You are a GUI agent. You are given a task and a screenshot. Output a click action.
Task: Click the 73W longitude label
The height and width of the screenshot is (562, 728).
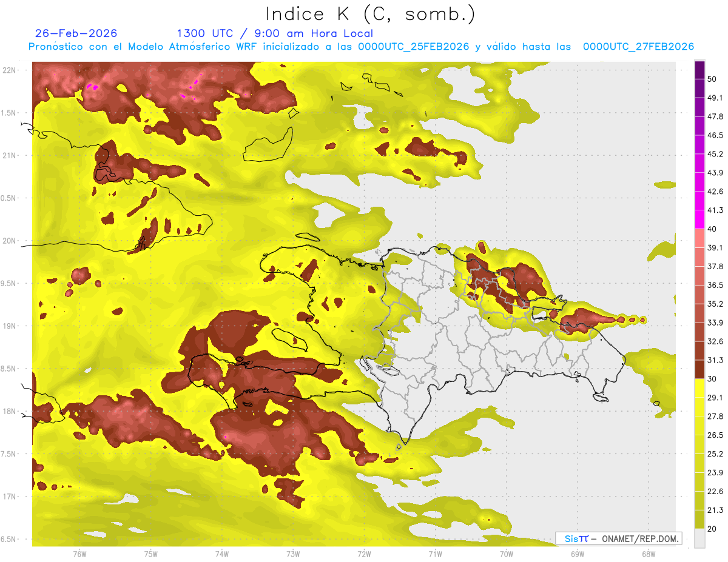[293, 554]
